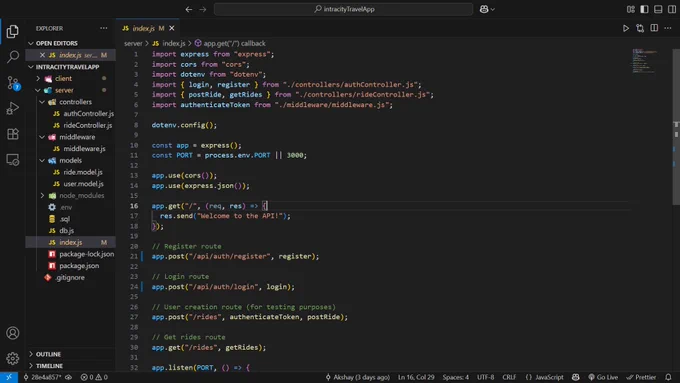Image resolution: width=680 pixels, height=383 pixels.
Task: Open the Source Control view
Action: tap(13, 82)
